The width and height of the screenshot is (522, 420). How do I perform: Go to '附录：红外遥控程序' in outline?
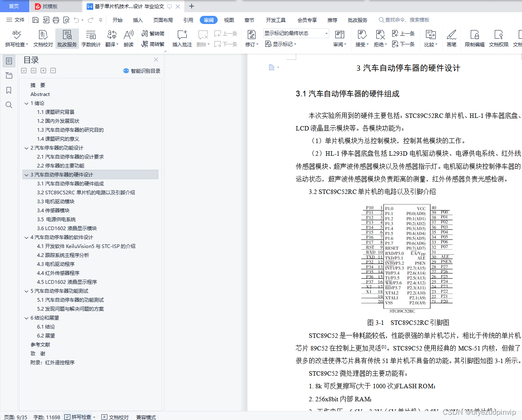(x=52, y=363)
